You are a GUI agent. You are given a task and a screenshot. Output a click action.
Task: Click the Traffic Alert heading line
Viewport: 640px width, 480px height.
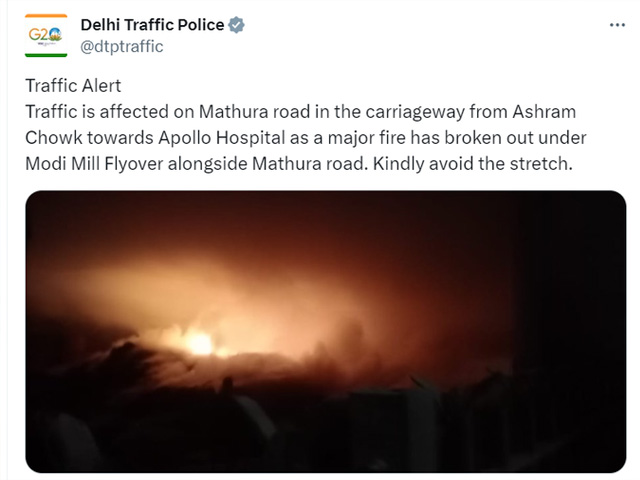tap(73, 86)
